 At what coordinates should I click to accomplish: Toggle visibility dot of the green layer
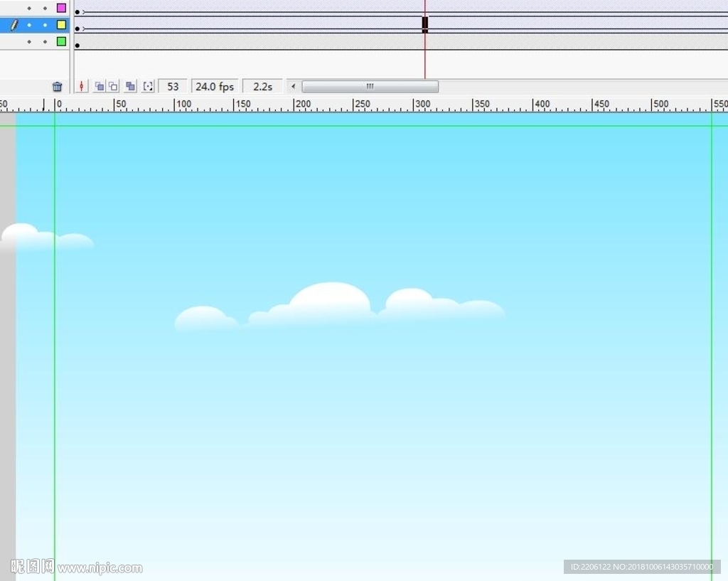[x=29, y=41]
